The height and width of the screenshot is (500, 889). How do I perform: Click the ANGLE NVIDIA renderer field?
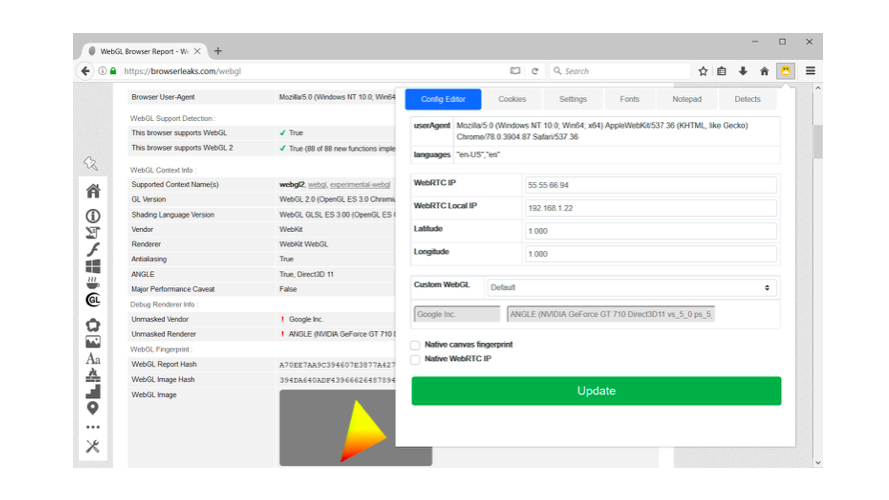tap(611, 314)
